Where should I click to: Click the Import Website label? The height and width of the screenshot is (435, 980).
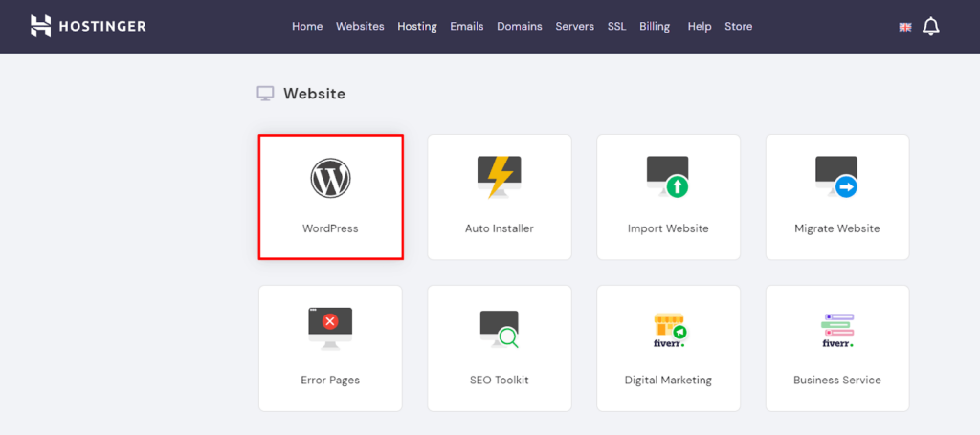(668, 228)
